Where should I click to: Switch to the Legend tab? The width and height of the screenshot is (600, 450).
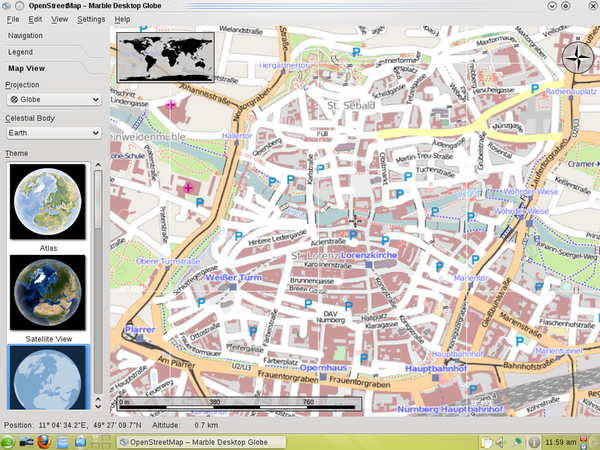tap(20, 52)
